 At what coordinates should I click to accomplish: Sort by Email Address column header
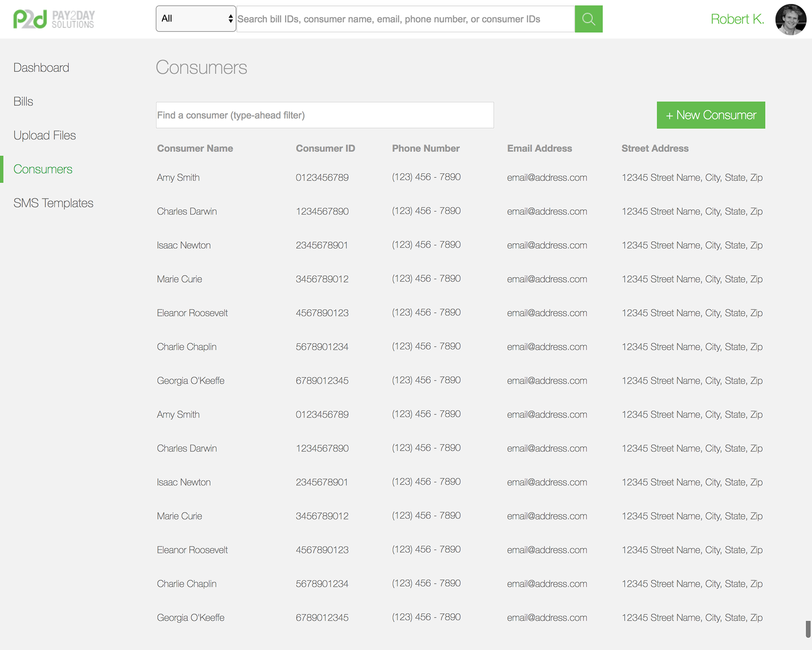tap(539, 148)
